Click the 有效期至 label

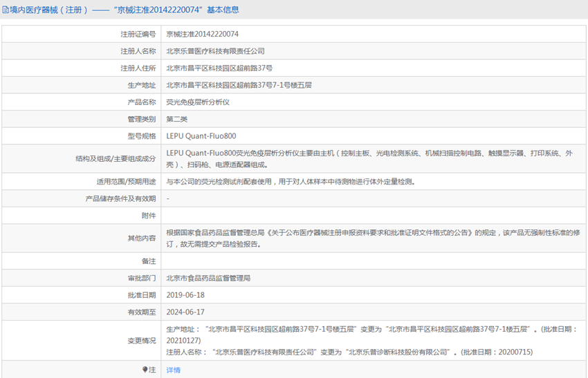(x=141, y=312)
